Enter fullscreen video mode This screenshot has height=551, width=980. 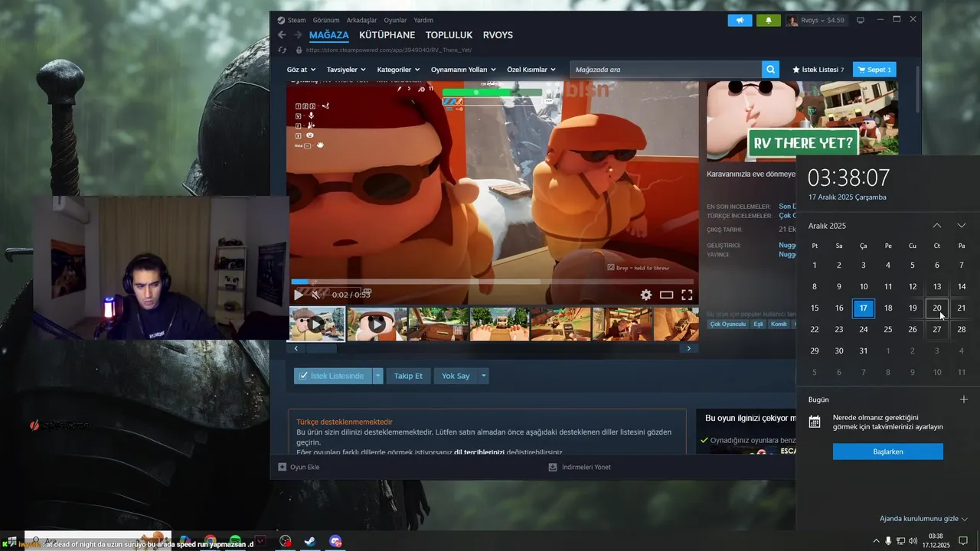(x=687, y=295)
